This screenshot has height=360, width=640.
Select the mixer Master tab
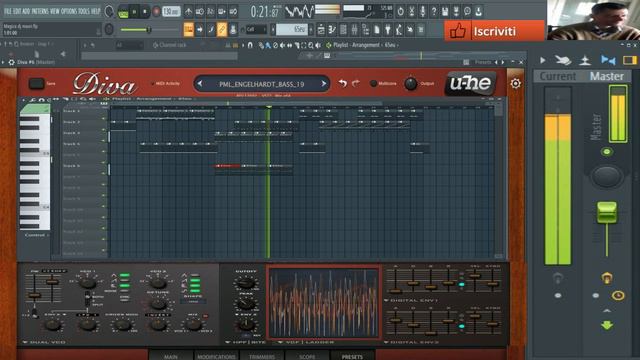coord(606,76)
